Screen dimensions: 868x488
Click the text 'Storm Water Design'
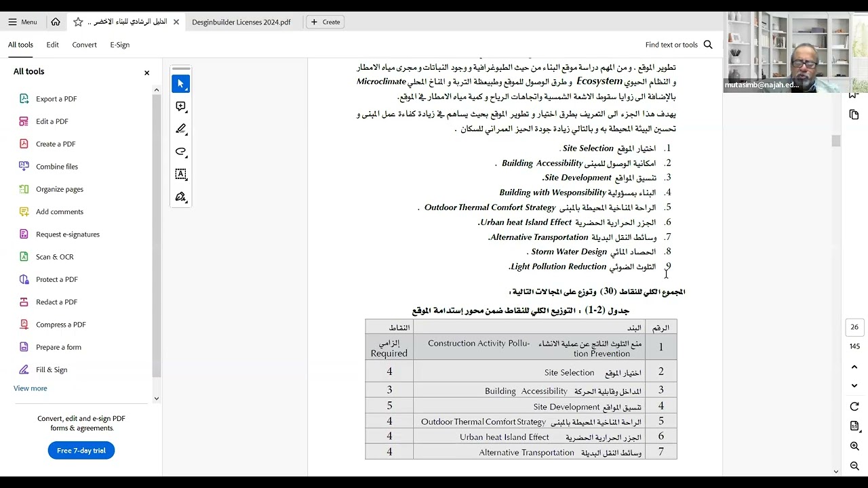click(569, 252)
